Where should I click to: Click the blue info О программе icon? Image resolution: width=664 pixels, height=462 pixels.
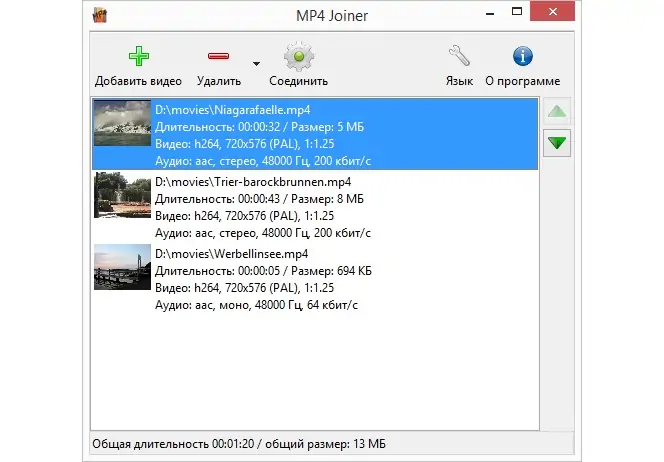[523, 56]
